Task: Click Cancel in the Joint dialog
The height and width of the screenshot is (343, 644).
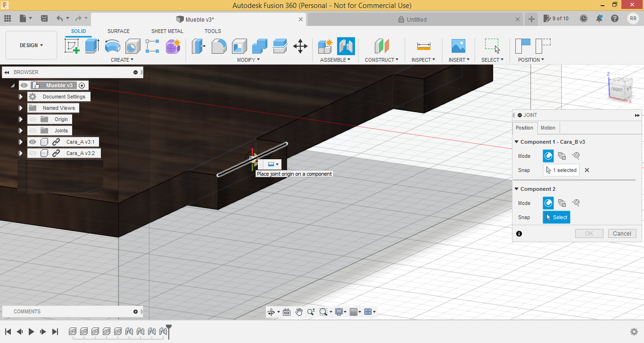Action: [x=622, y=234]
